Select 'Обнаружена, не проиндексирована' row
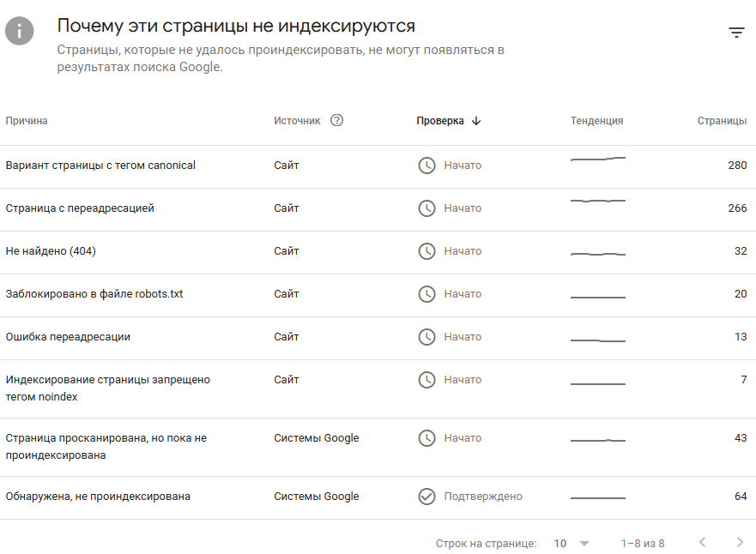The image size is (756, 554). point(98,497)
